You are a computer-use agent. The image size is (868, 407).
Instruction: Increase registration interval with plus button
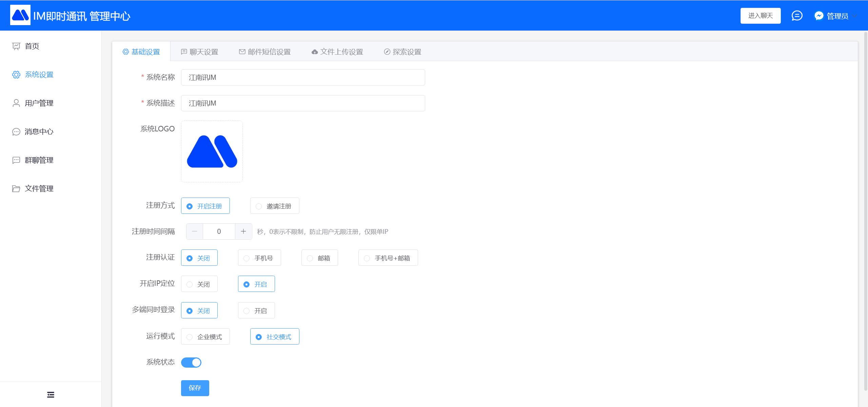243,232
